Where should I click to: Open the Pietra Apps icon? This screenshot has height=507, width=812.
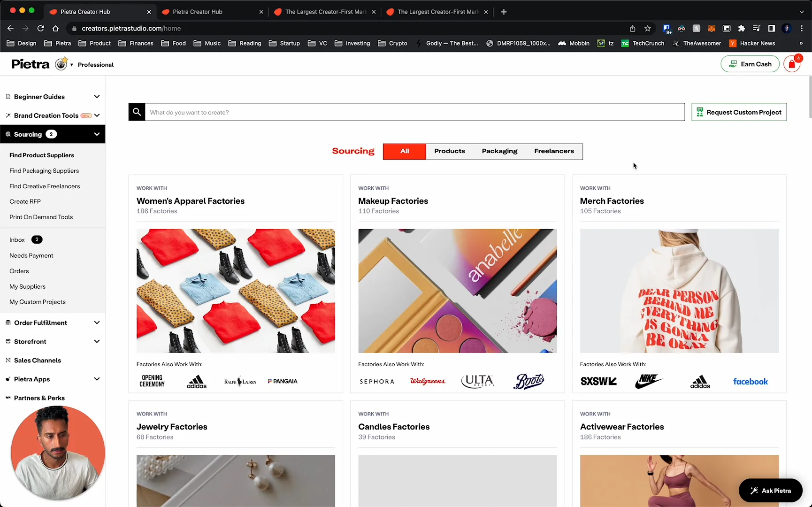(8, 379)
